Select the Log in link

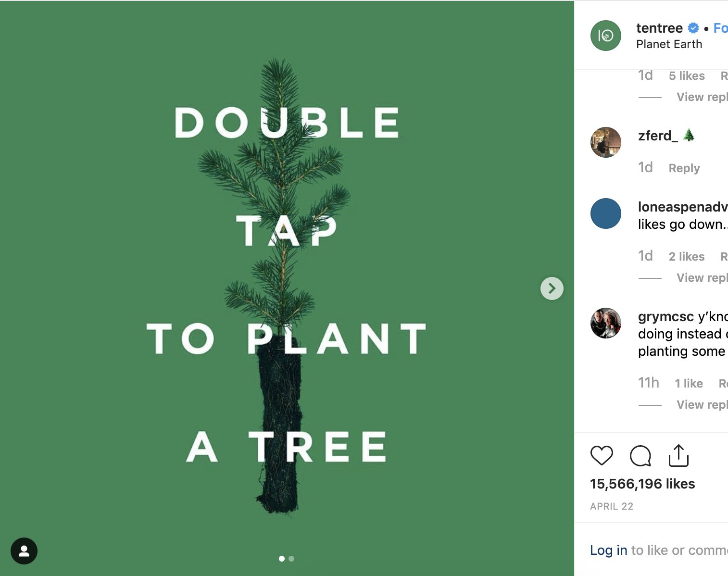(608, 550)
